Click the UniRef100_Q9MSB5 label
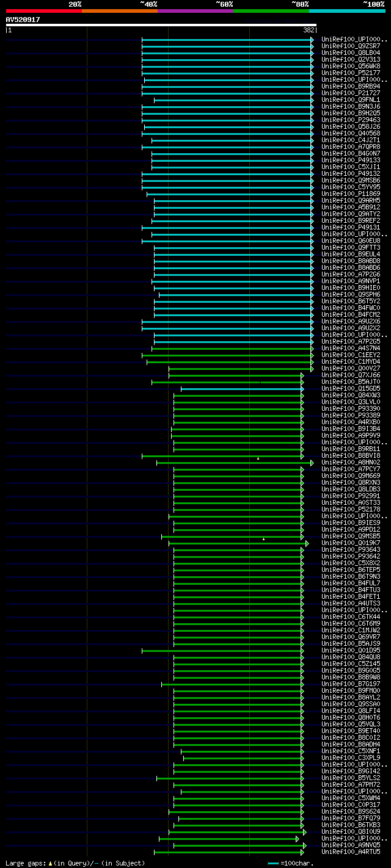 pyautogui.click(x=351, y=537)
